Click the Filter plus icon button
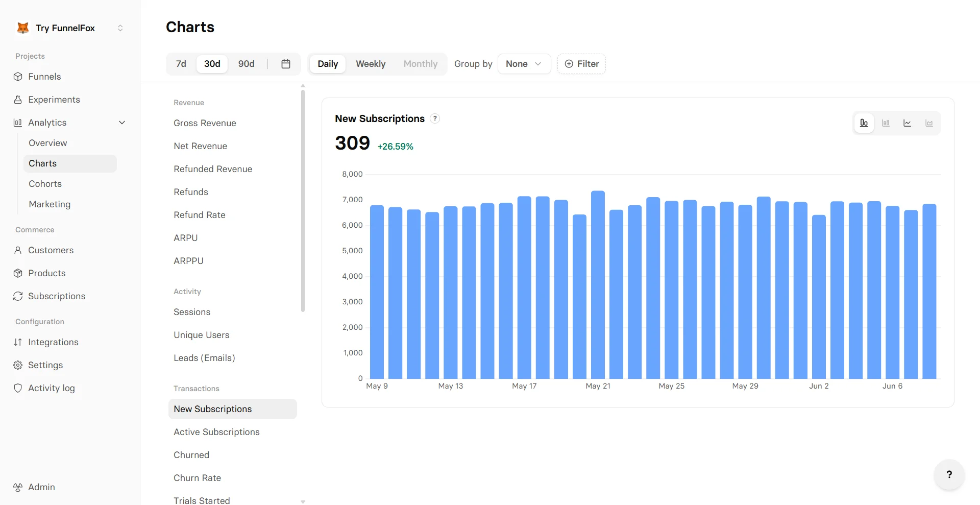Image resolution: width=980 pixels, height=505 pixels. pos(581,64)
